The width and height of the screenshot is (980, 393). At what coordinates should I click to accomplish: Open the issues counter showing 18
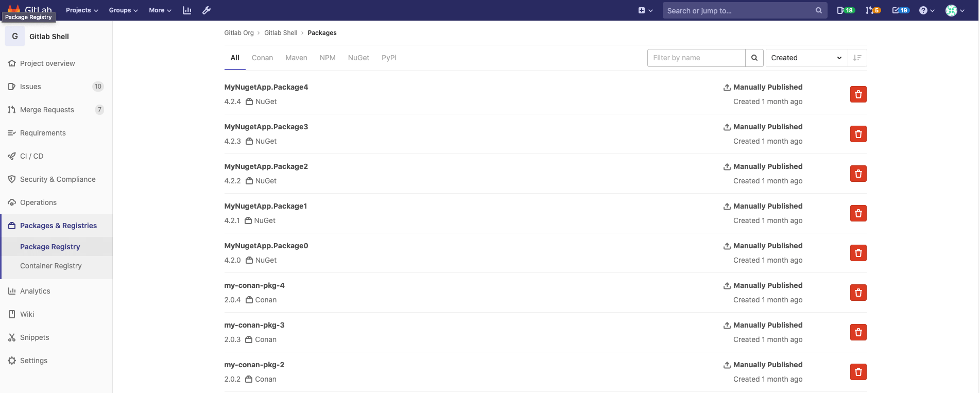click(845, 10)
